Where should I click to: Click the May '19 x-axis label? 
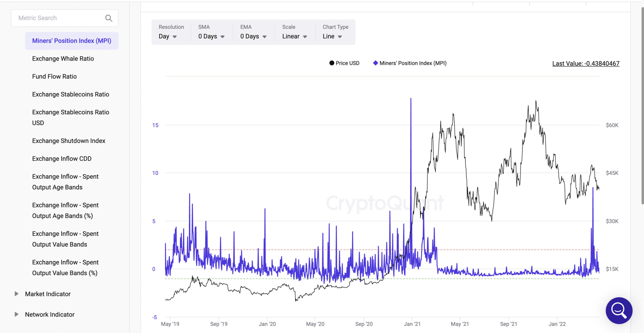170,324
